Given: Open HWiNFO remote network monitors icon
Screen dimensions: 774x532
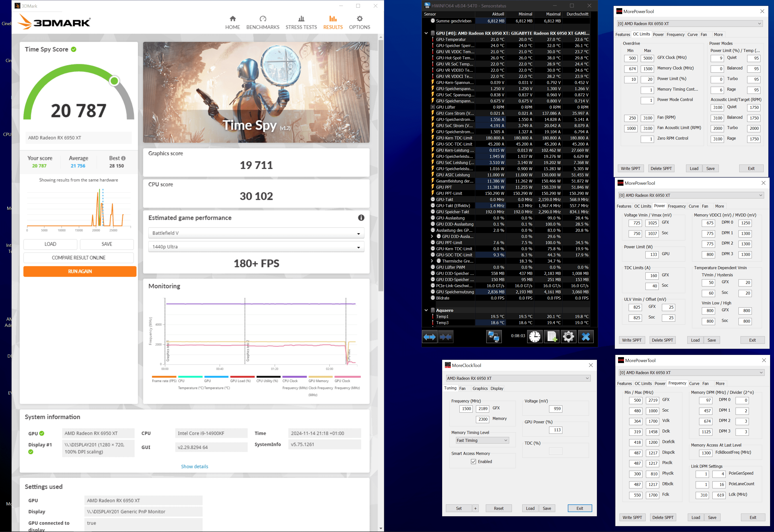Looking at the screenshot, I should click(494, 337).
